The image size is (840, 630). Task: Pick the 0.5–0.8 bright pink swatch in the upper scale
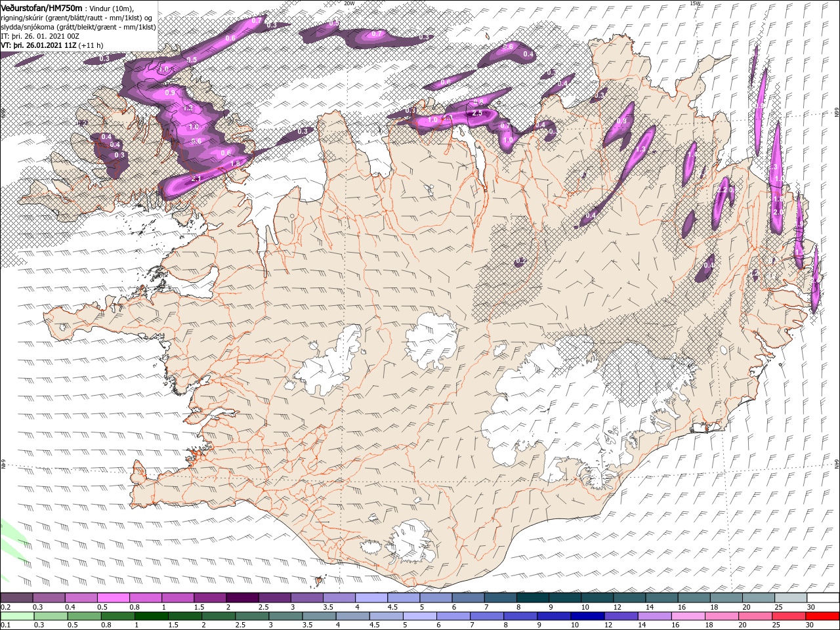(114, 598)
